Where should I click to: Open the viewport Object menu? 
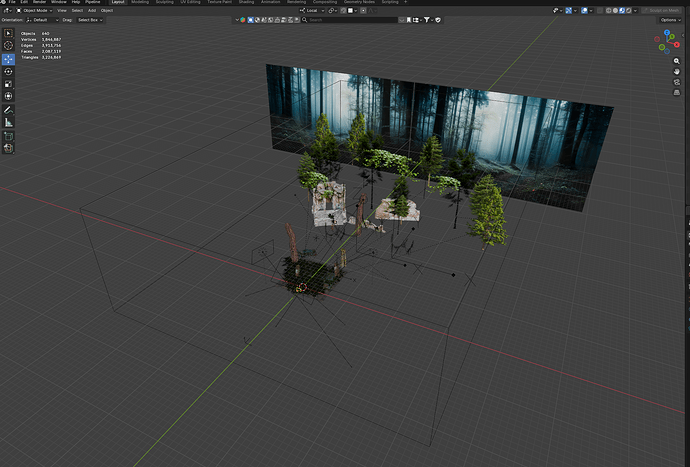tap(107, 11)
